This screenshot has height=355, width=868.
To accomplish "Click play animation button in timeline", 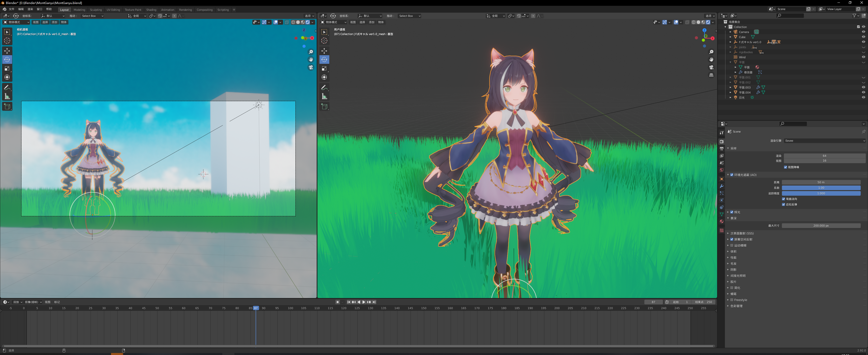I will point(364,302).
